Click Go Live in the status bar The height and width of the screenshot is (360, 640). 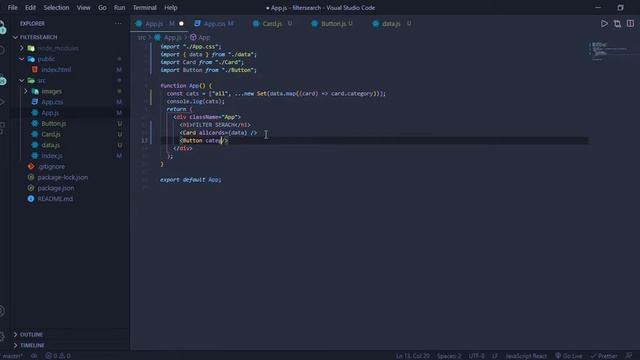[569, 356]
